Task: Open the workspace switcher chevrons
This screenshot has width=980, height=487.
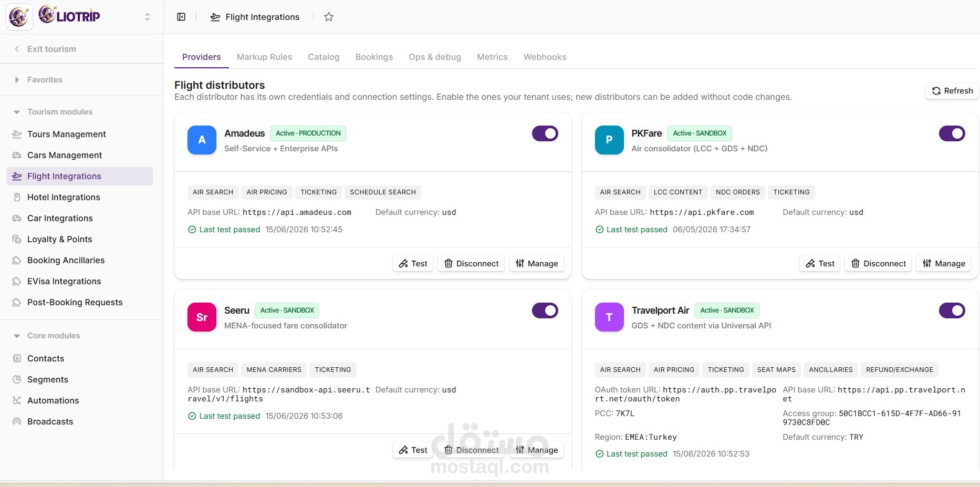Action: 148,17
